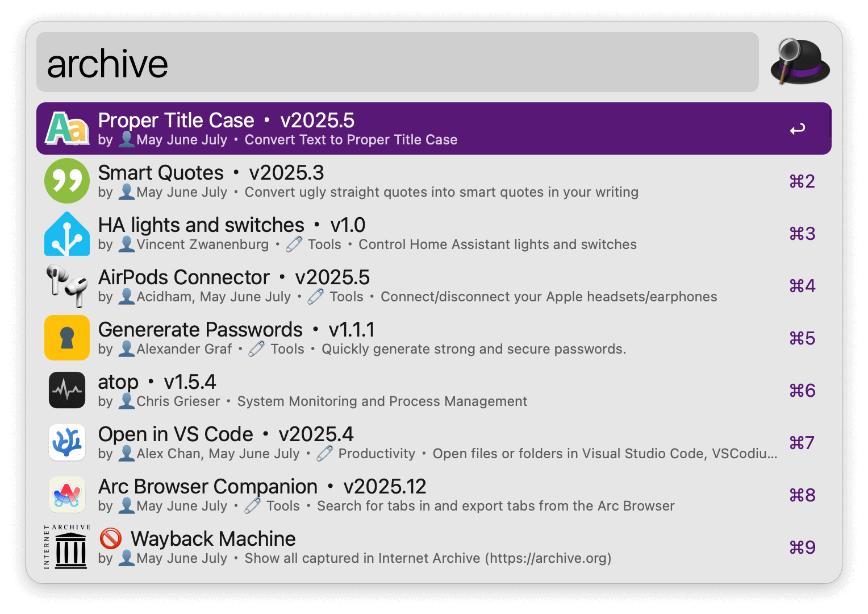Screen dimensions: 868x614
Task: Click the Proper Title Case Aa icon
Action: click(67, 128)
